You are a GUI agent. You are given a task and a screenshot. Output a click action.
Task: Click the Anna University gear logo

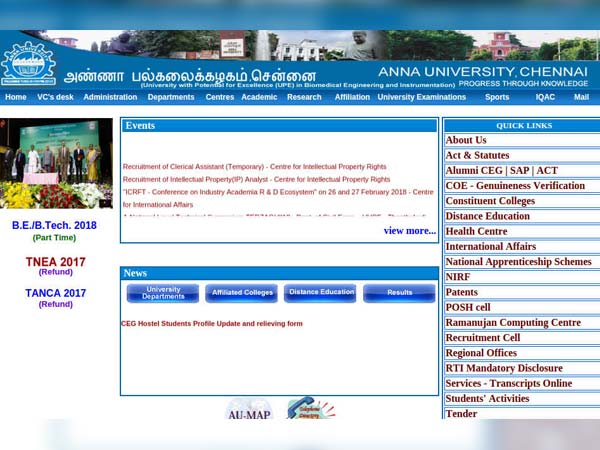28,64
